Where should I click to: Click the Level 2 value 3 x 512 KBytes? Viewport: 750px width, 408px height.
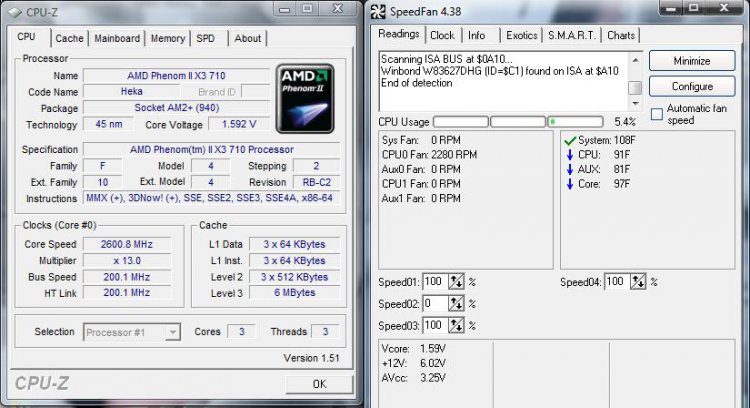295,277
